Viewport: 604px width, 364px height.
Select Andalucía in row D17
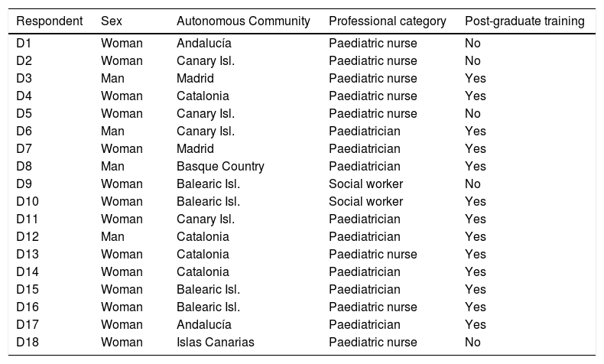tap(203, 325)
